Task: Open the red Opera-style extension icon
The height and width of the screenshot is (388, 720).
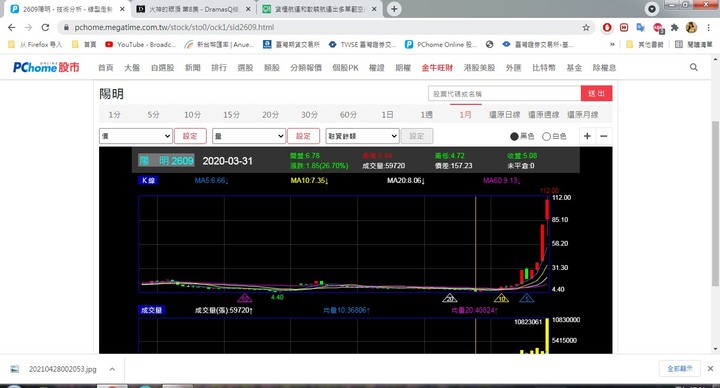Action: (607, 28)
